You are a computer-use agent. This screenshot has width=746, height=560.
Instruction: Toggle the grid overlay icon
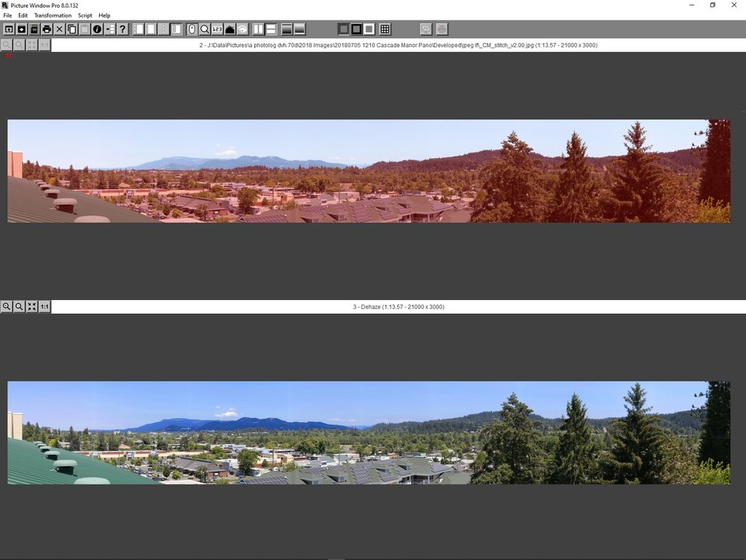385,29
